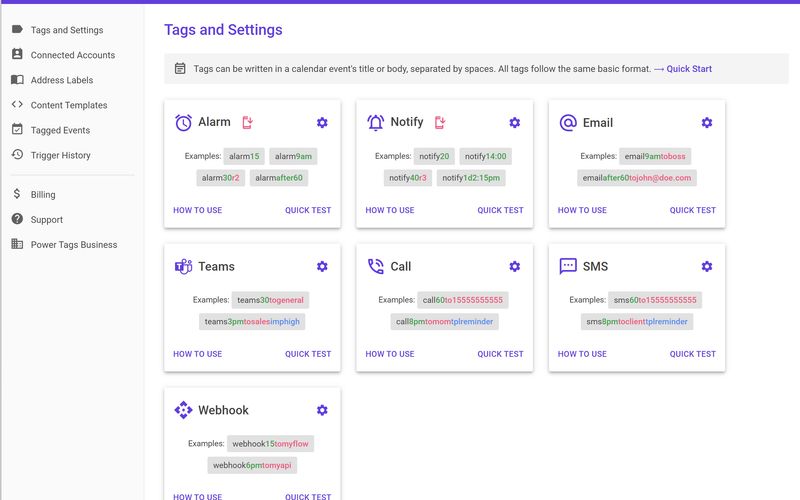The image size is (800, 500).
Task: Click the teams30togeneral example tag
Action: point(270,300)
